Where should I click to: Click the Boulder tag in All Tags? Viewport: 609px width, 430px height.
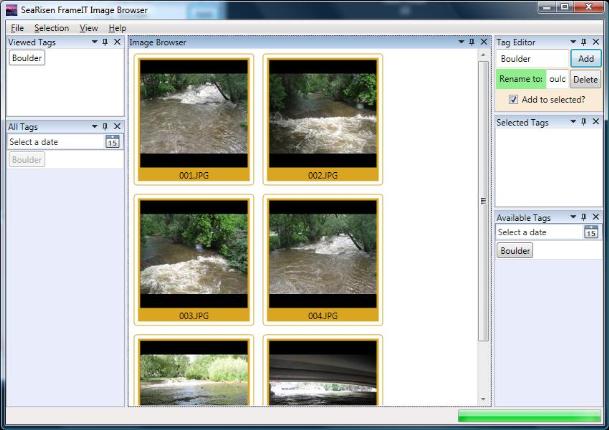pos(27,159)
